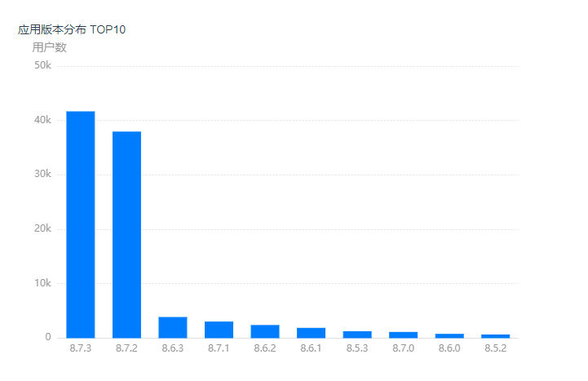Click the 8.5.2 x-axis label
The image size is (588, 381).
496,349
